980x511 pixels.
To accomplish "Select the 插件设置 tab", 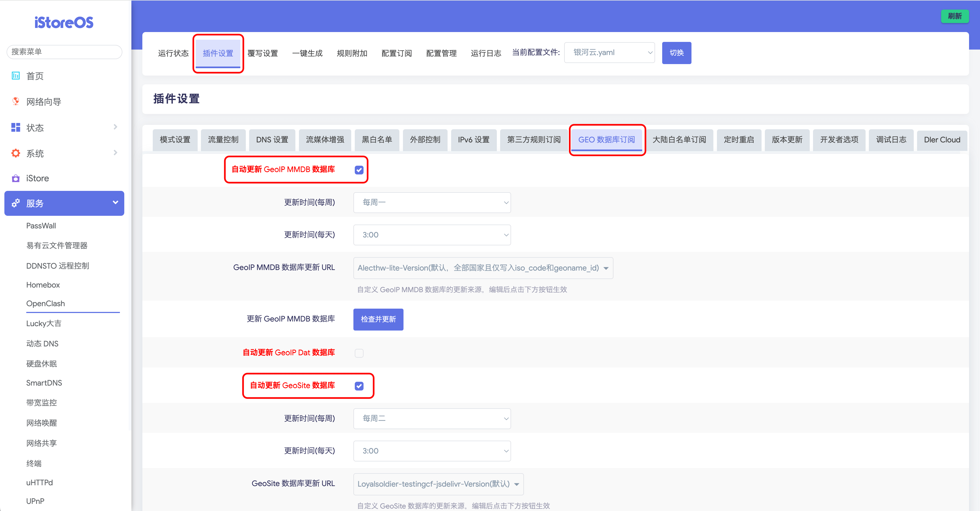I will (x=218, y=53).
